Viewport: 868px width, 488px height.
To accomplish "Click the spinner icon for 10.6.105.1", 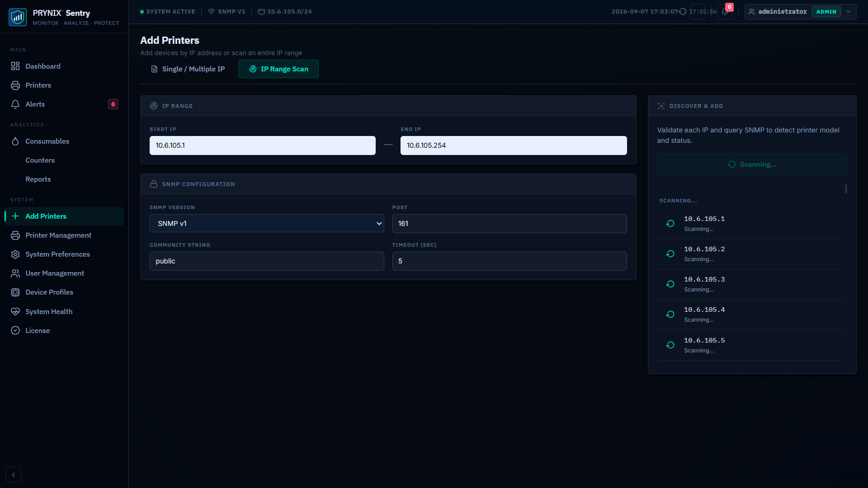I will tap(670, 224).
